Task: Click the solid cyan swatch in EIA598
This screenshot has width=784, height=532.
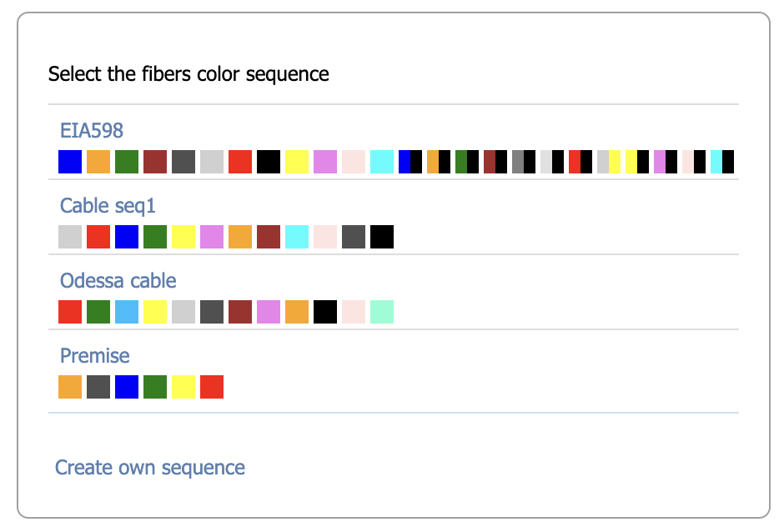Action: 382,162
